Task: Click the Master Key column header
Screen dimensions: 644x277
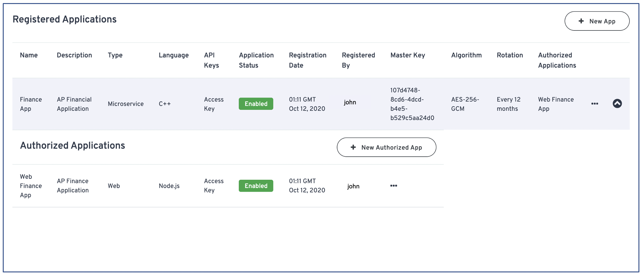Action: pos(407,55)
